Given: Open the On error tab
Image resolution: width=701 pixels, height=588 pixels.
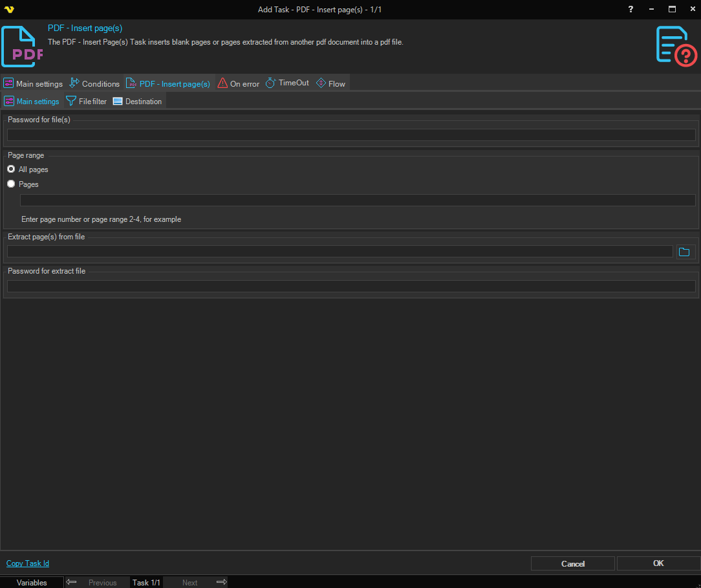Looking at the screenshot, I should [238, 83].
